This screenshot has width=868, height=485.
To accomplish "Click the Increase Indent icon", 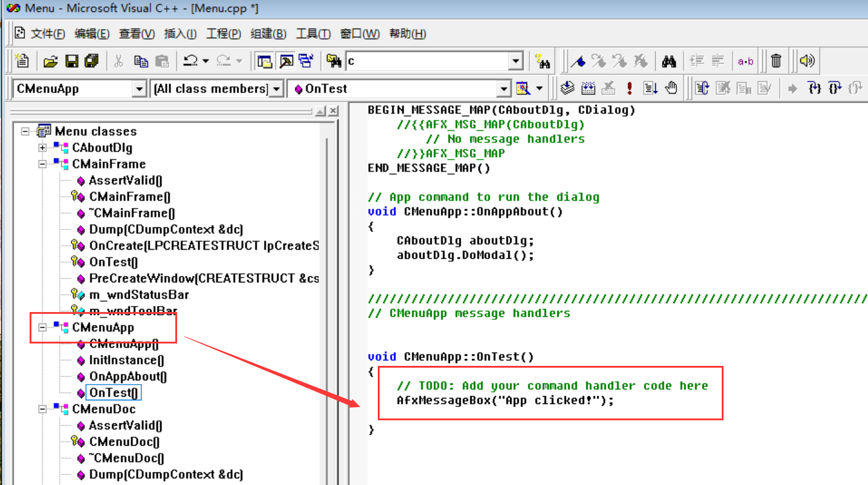I will pos(697,61).
